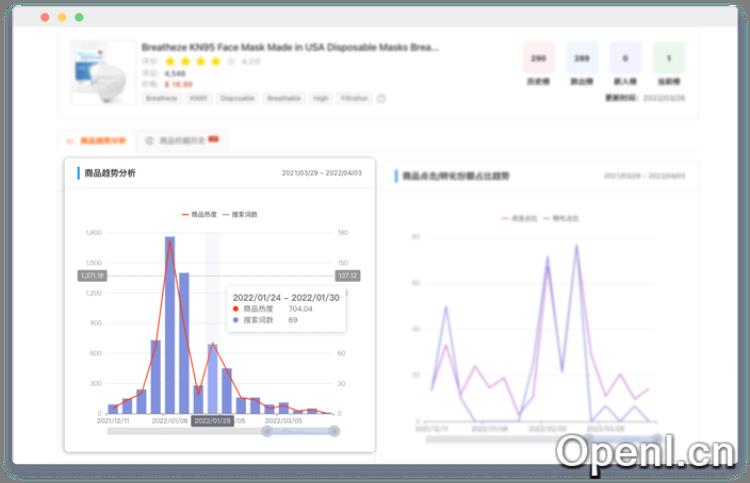750x483 pixels.
Task: Click the Disposable keyword tag
Action: 237,99
